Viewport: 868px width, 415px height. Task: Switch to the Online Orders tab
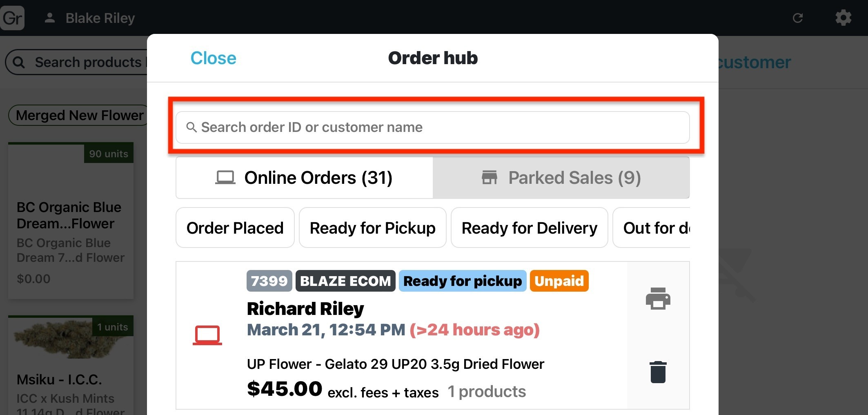(x=304, y=178)
